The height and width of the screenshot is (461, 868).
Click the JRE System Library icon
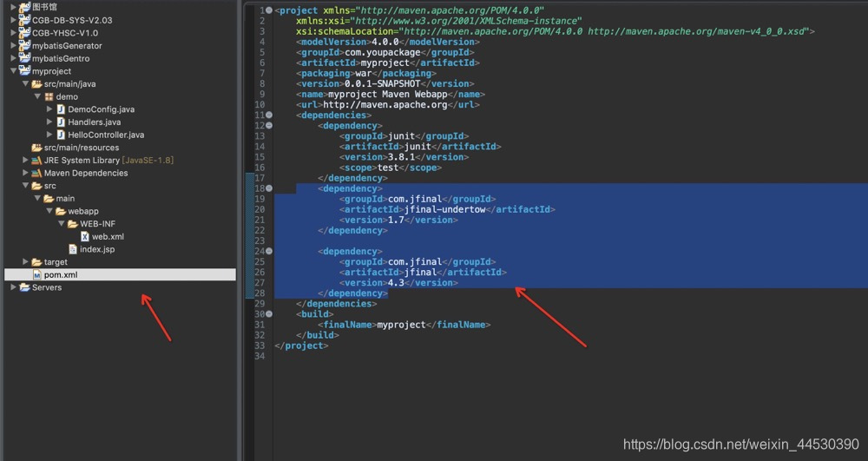tap(36, 160)
